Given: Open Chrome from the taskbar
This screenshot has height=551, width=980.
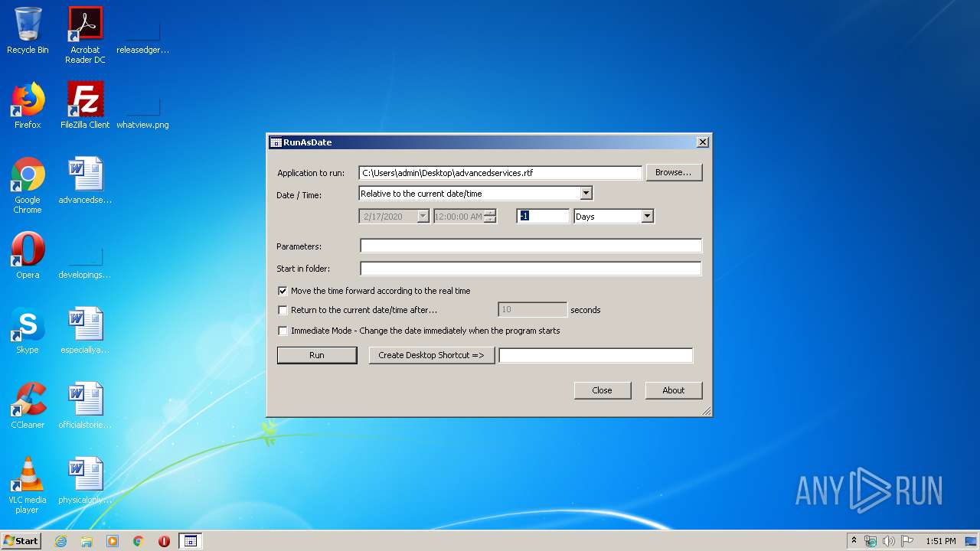Looking at the screenshot, I should click(139, 541).
